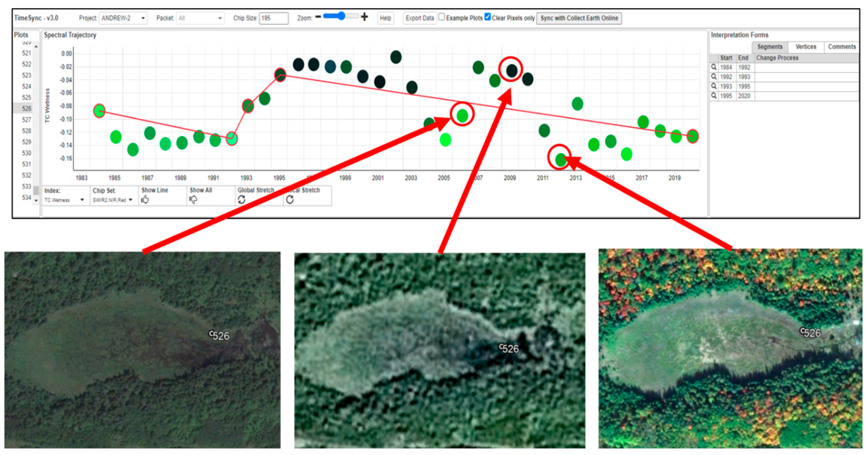Open the Chip Set SWIR2,NIR,Red dropdown
Image resolution: width=868 pixels, height=455 pixels.
[x=112, y=200]
